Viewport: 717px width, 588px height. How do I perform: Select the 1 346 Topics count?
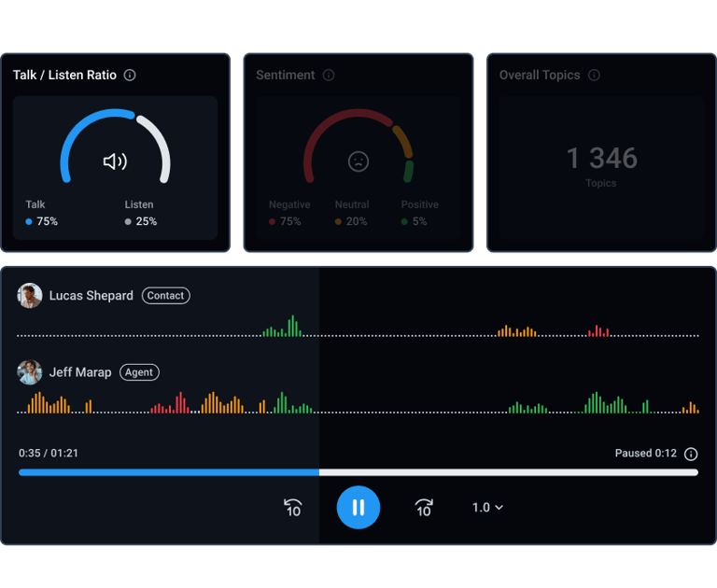click(x=601, y=166)
